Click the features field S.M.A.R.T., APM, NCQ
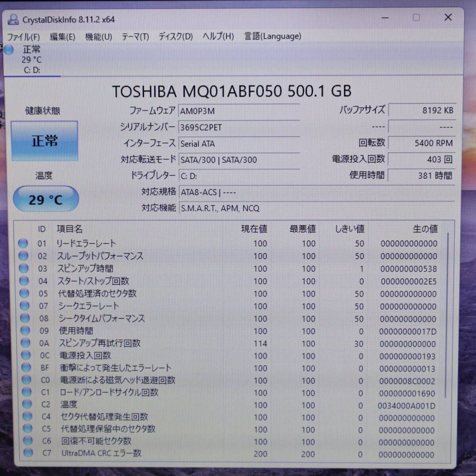476x476 pixels. pos(317,208)
